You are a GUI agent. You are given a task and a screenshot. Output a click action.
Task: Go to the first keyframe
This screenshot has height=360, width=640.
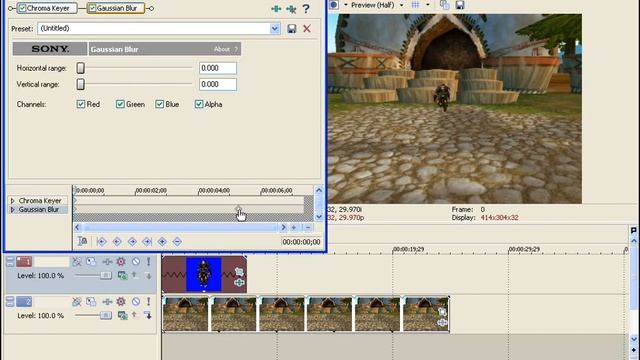point(102,242)
